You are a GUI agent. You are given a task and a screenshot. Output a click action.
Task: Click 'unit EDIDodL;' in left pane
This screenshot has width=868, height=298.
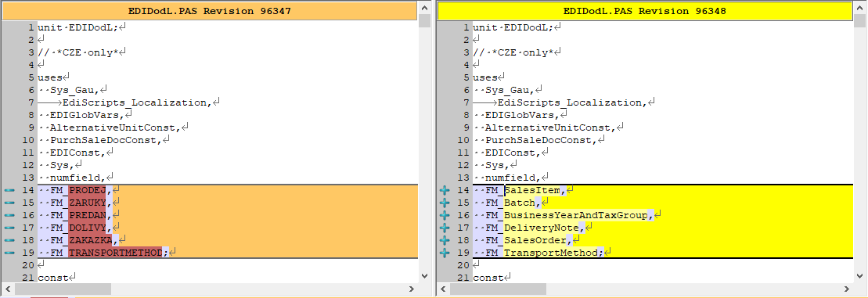click(78, 27)
